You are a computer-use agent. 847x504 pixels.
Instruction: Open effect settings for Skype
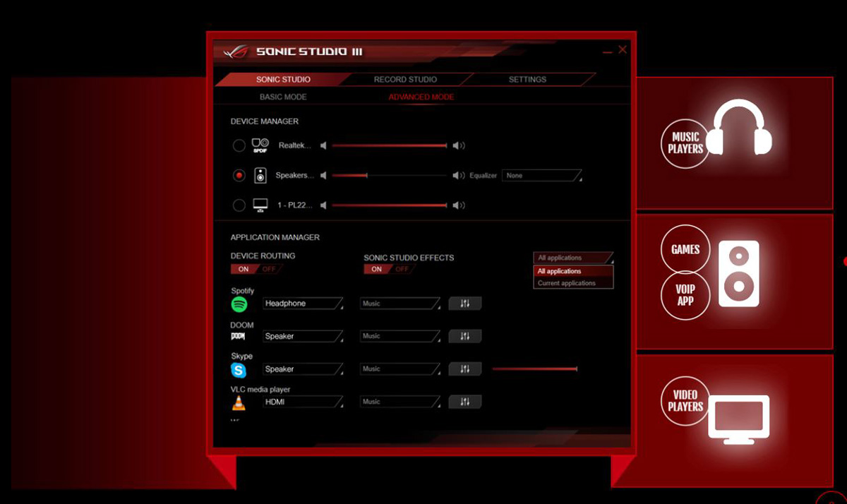pos(465,368)
